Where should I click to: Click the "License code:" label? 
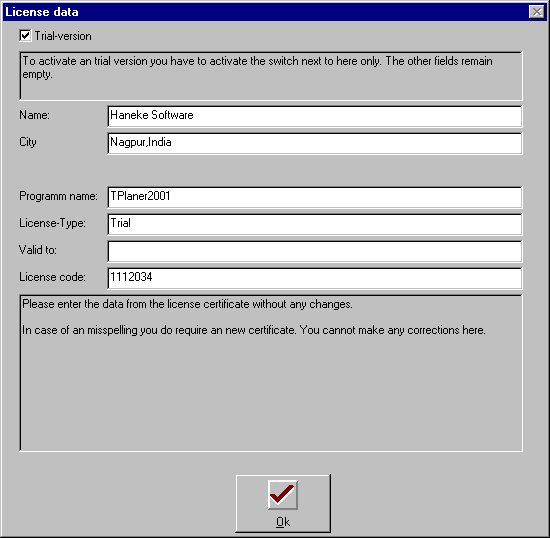pyautogui.click(x=52, y=277)
